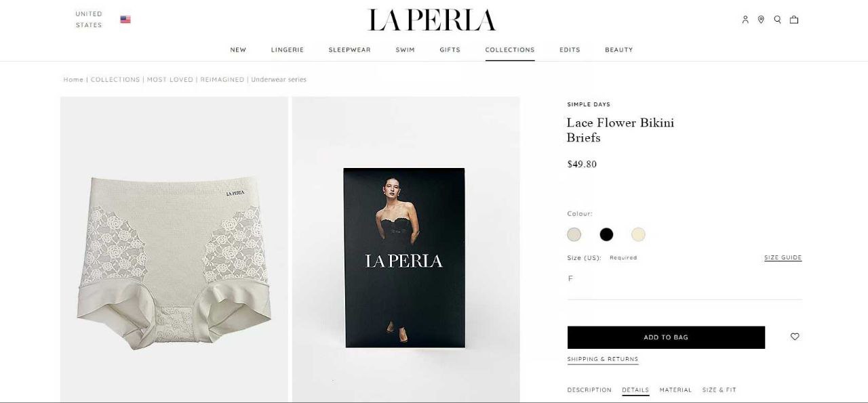
Task: Open the Sleepwear navigation menu
Action: (349, 49)
